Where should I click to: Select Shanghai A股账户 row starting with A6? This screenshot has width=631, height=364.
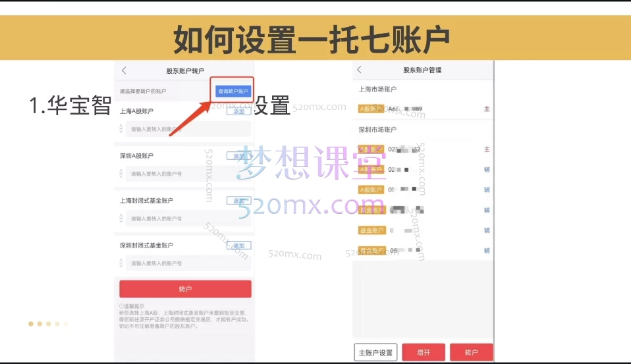click(423, 109)
